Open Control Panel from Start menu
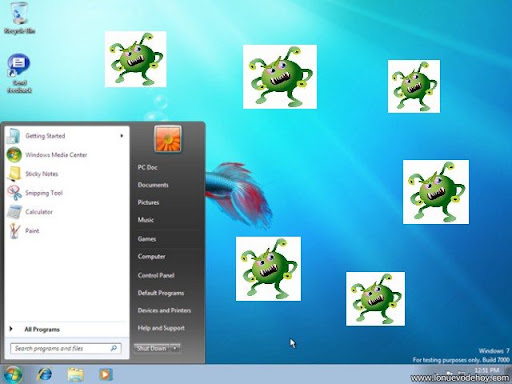 156,275
